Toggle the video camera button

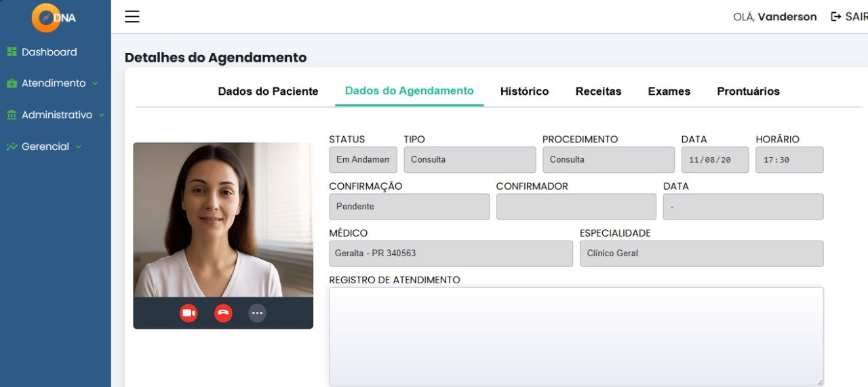[x=189, y=313]
